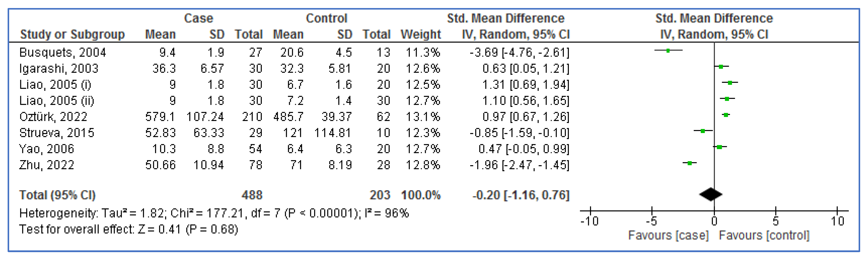Click the "5" positive axis tick label
The height and width of the screenshot is (258, 868).
point(776,221)
